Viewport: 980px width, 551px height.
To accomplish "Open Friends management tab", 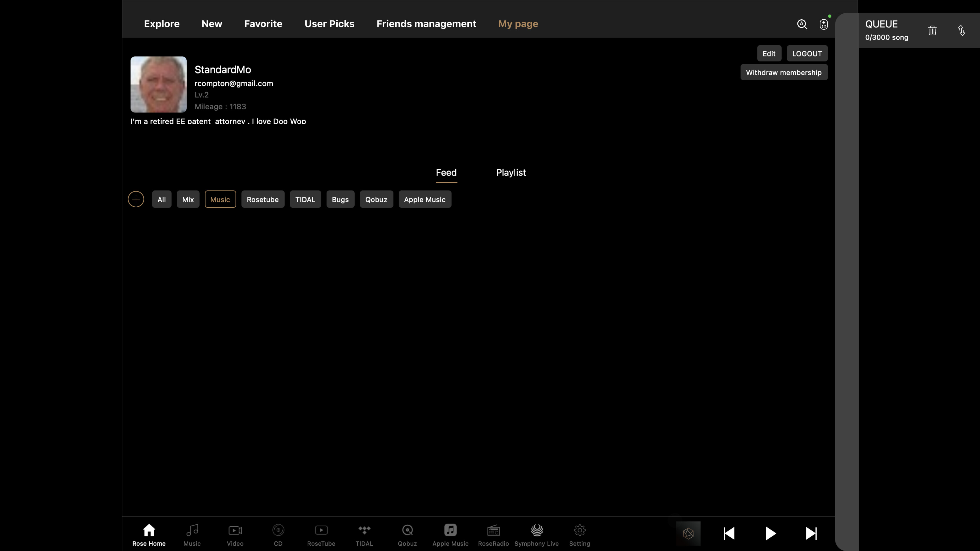I will (x=426, y=24).
